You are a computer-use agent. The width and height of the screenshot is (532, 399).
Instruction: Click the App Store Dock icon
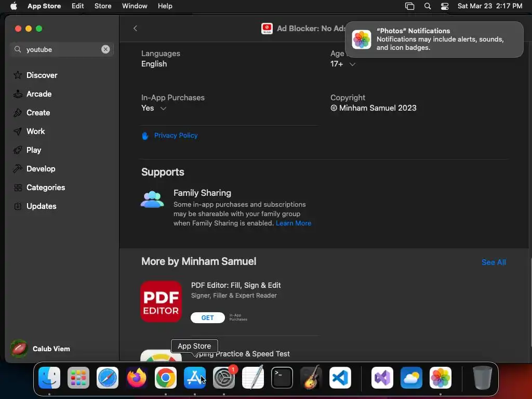pos(195,378)
